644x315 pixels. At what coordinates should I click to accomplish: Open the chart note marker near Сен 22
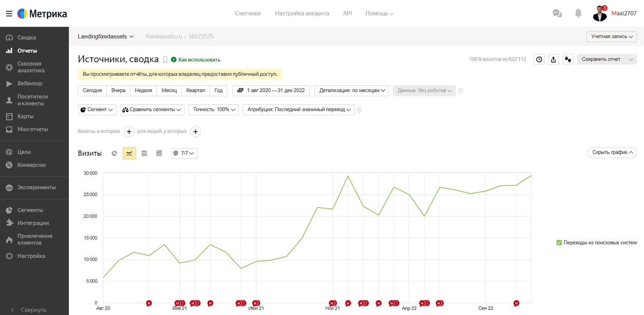pyautogui.click(x=516, y=303)
